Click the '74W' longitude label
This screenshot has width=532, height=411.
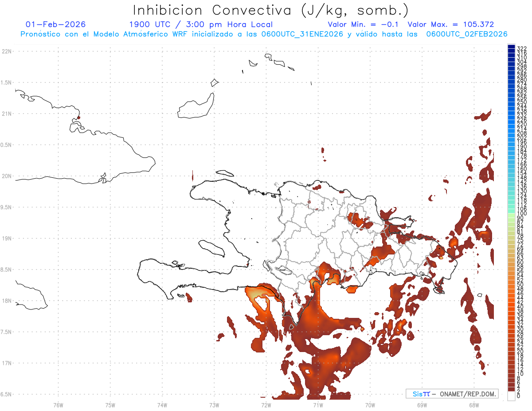[162, 405]
